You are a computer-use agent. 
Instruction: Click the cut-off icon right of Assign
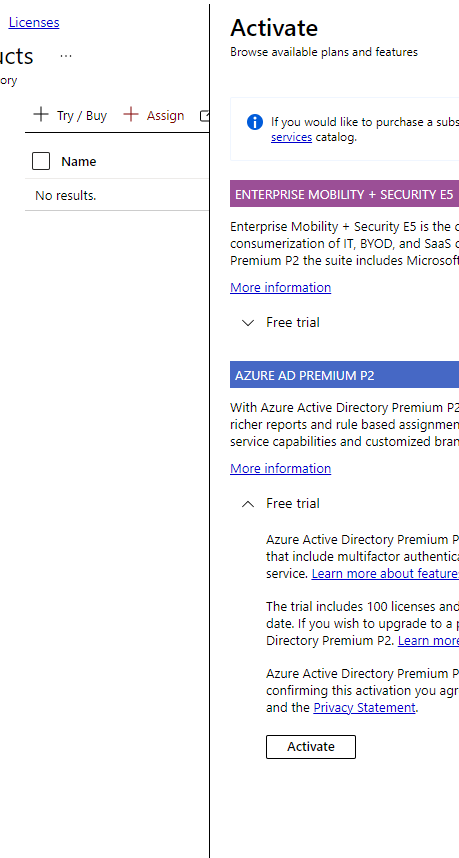click(204, 115)
